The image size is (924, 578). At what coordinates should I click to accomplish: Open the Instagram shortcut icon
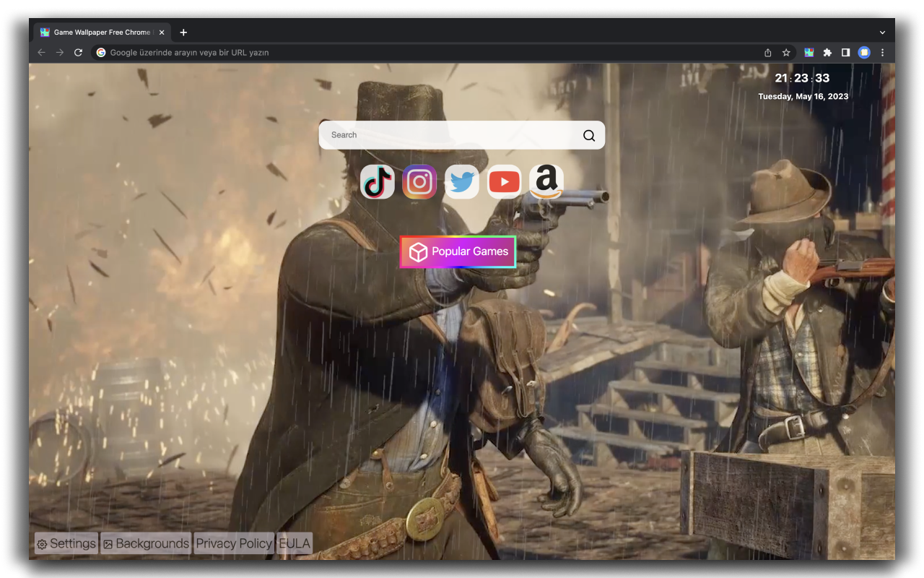[419, 181]
